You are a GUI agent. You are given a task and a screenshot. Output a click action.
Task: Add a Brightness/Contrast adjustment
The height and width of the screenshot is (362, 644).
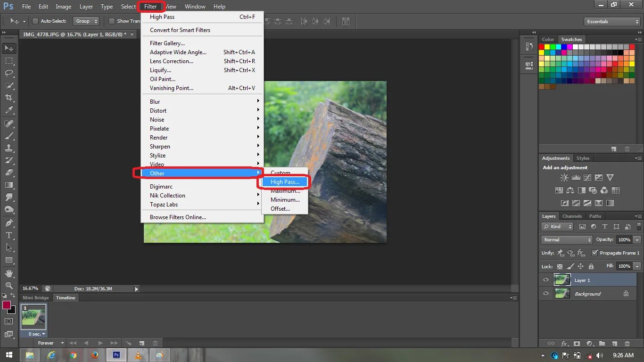click(564, 178)
